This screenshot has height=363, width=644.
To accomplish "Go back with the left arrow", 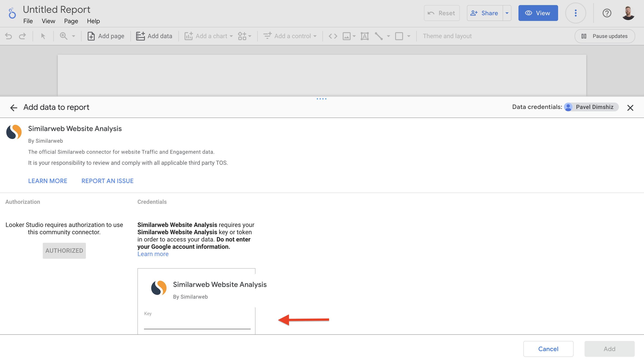I will (x=13, y=108).
